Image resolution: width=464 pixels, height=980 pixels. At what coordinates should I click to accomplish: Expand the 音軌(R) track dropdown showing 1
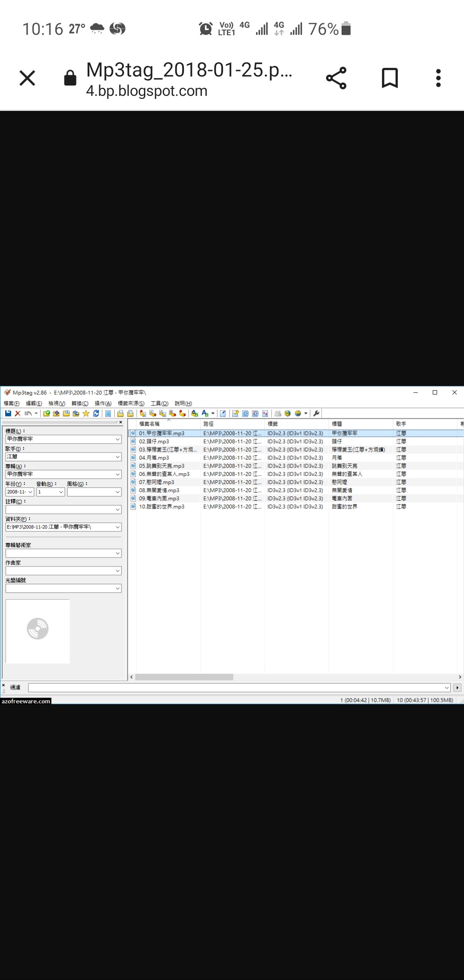click(61, 492)
